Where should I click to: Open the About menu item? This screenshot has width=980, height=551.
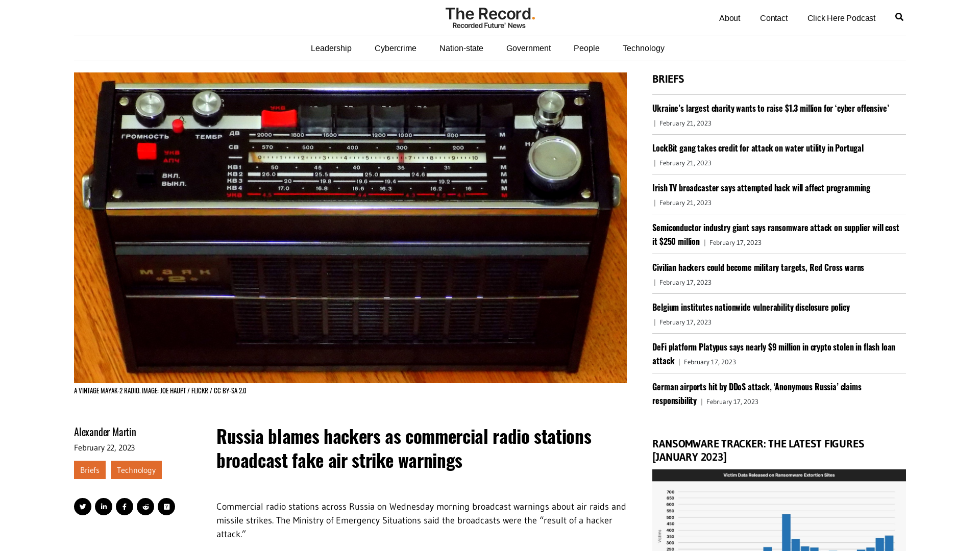729,18
